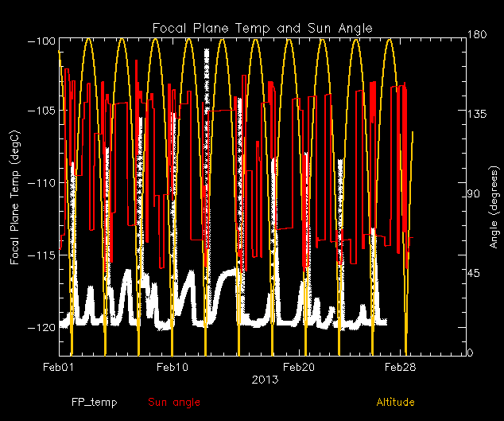Click the plot title Focal Plane Temp and Sun Angle

click(263, 29)
